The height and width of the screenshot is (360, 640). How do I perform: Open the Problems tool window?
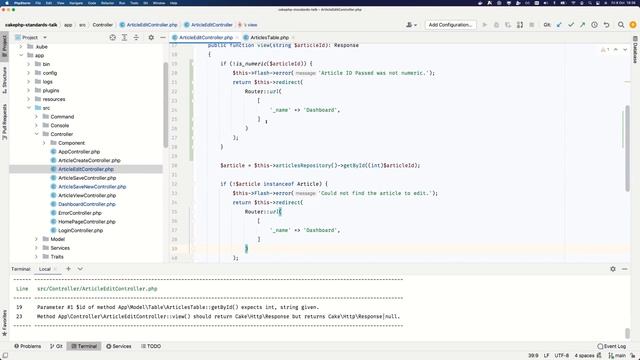pos(28,346)
